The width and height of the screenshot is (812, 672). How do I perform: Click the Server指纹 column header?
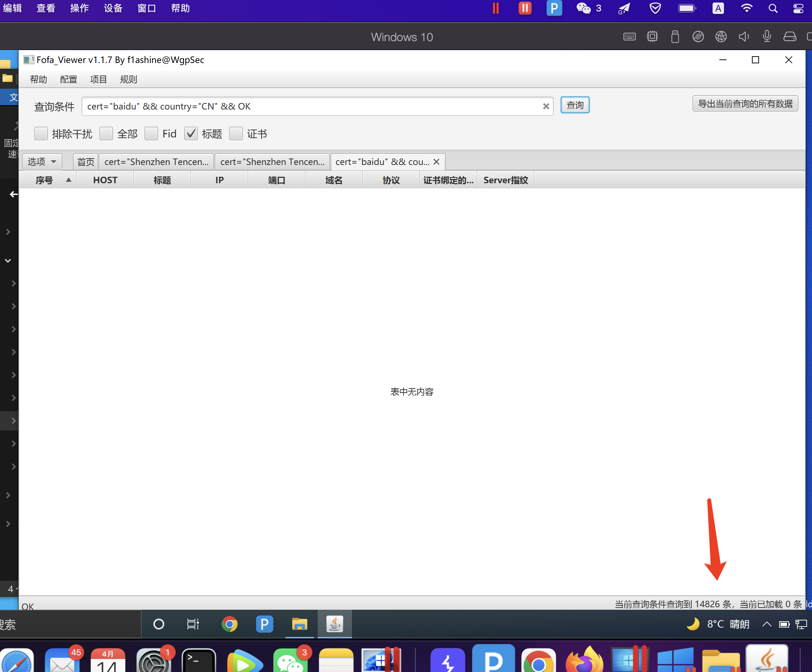[505, 180]
